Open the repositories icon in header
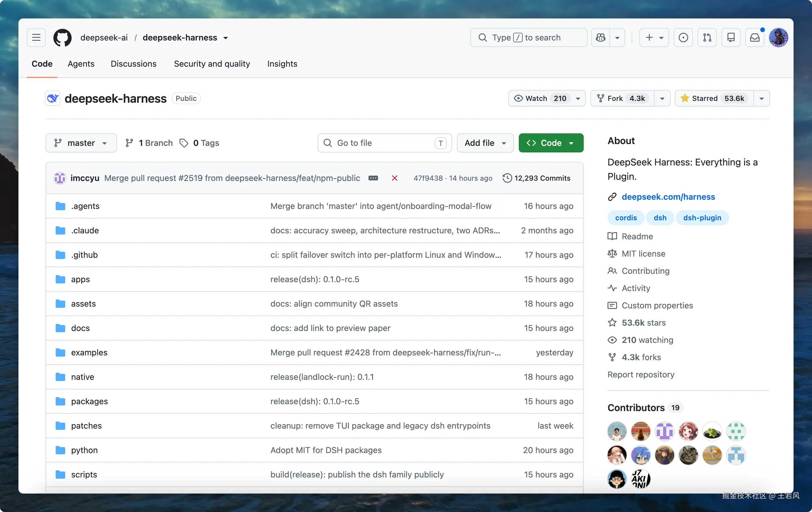The height and width of the screenshot is (512, 812). point(731,38)
